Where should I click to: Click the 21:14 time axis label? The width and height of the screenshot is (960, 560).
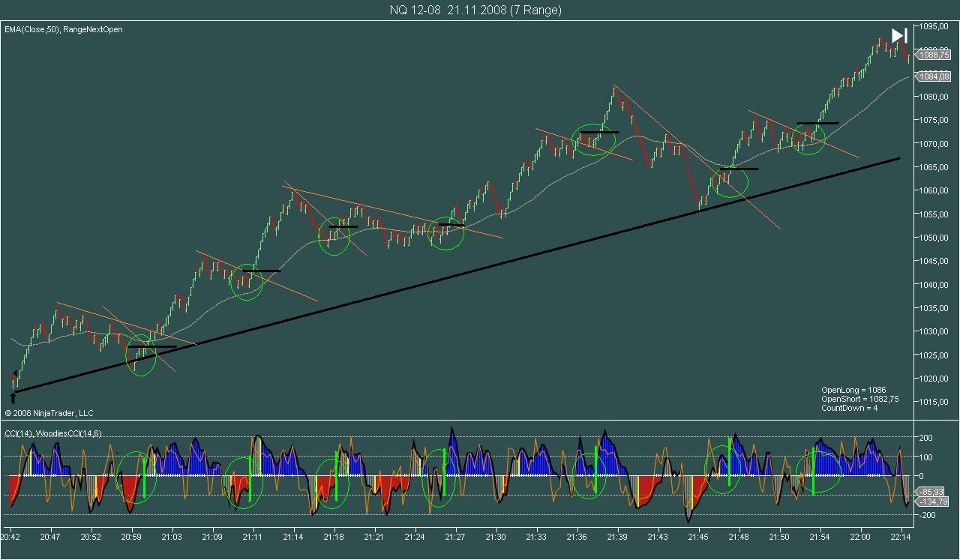click(293, 537)
